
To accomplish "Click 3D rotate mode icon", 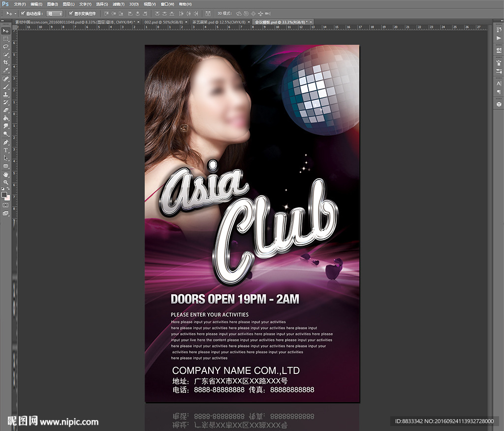I will 239,13.
